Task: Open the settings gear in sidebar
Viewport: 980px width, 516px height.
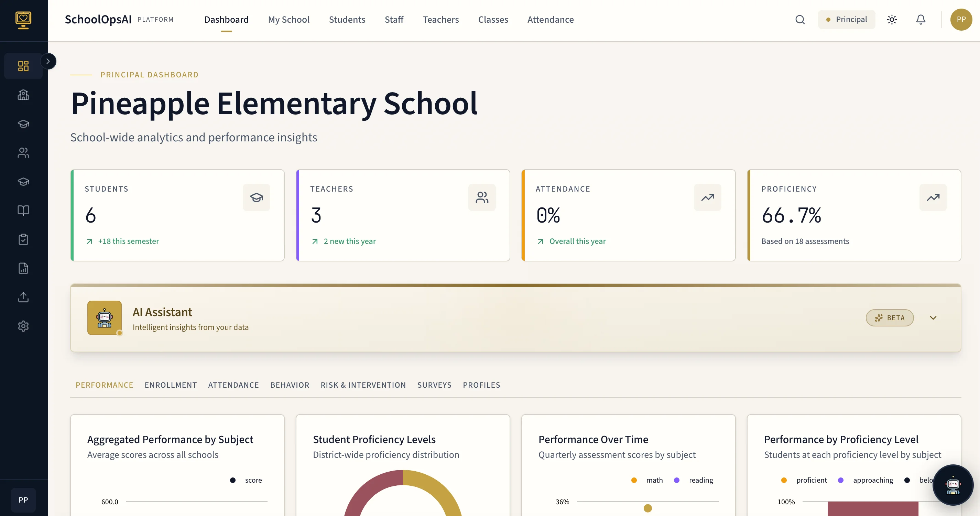Action: pos(23,326)
